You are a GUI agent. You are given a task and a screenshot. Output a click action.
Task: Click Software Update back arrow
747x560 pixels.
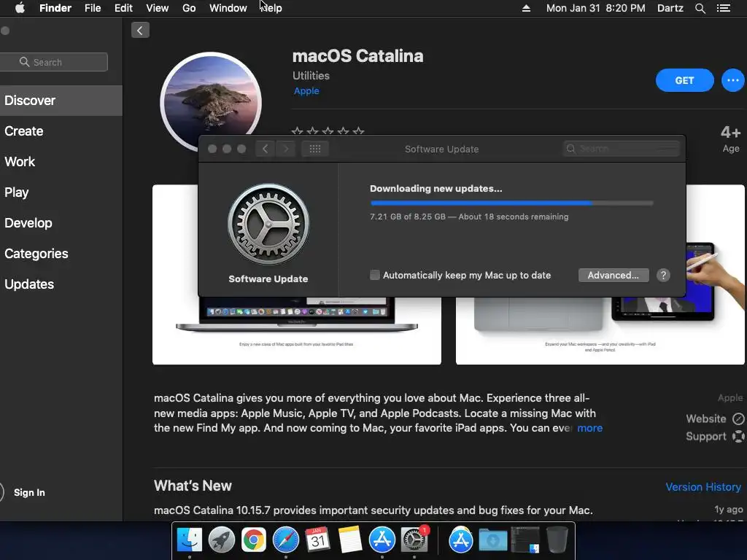265,149
